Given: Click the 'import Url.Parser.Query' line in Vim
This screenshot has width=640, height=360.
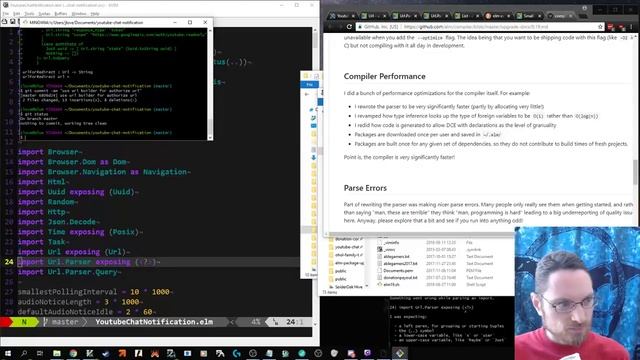Looking at the screenshot, I should point(69,272).
